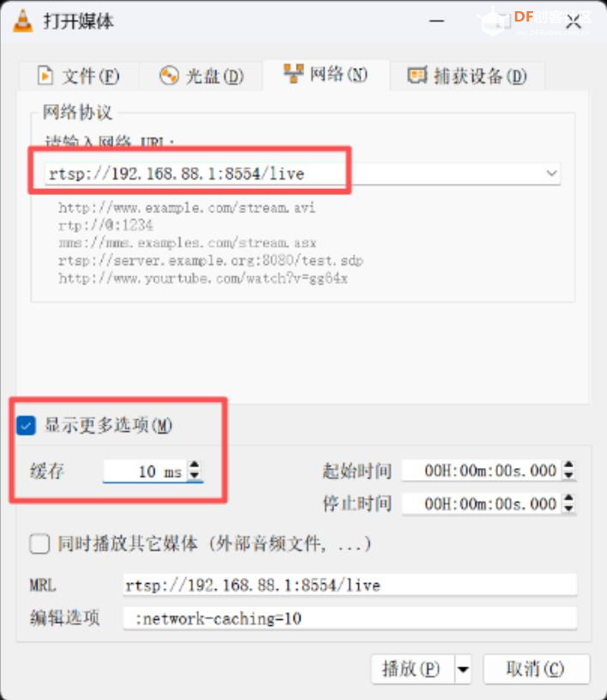This screenshot has width=607, height=700.
Task: Click the Network tab icon
Action: (294, 74)
